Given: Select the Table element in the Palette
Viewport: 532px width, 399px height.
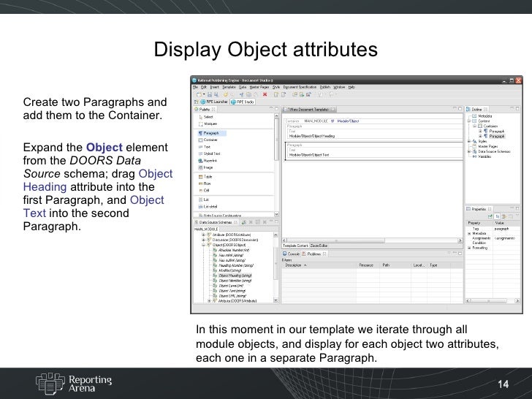Looking at the screenshot, I should coord(208,177).
